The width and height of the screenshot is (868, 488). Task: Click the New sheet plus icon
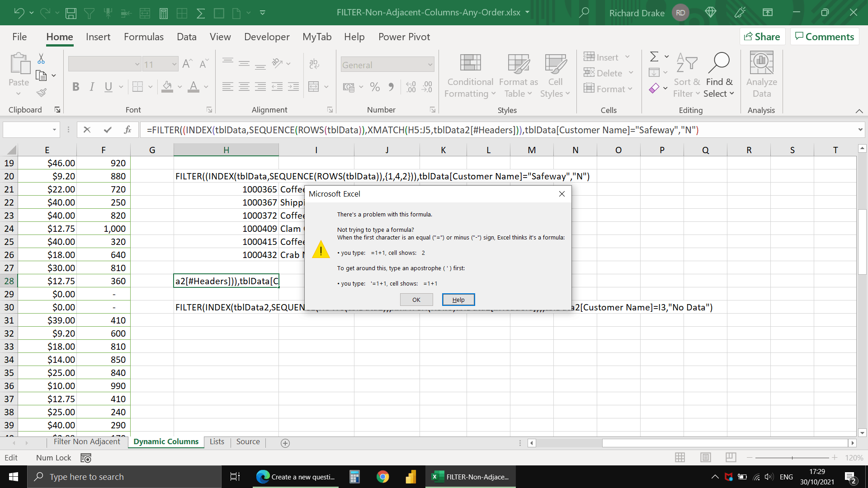click(285, 443)
